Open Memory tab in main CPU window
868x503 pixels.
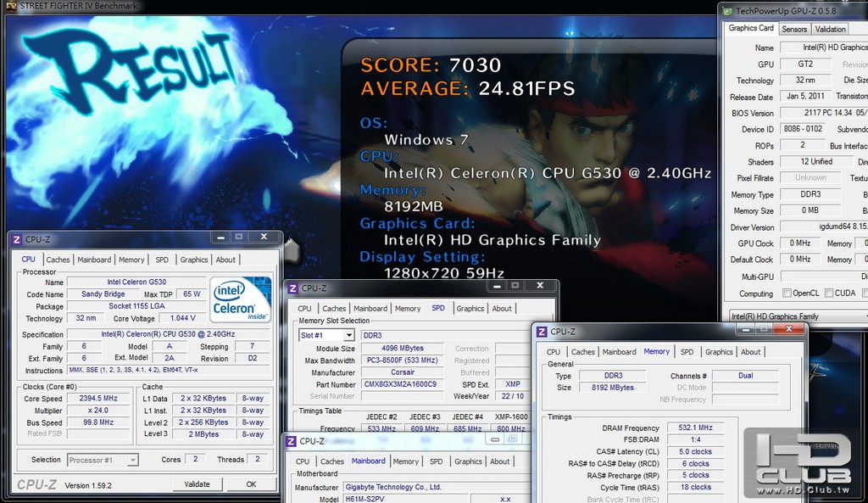point(131,260)
